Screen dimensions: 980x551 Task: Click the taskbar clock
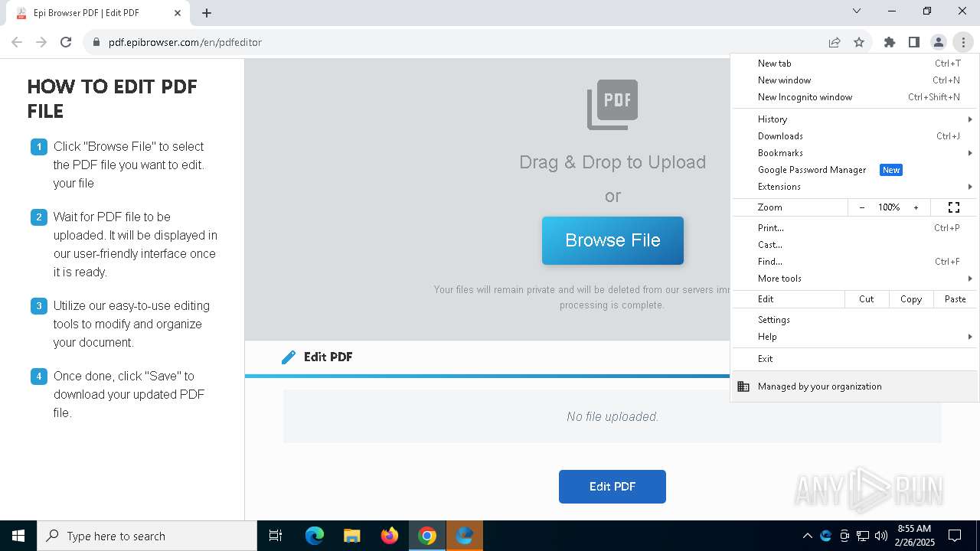[x=914, y=536]
